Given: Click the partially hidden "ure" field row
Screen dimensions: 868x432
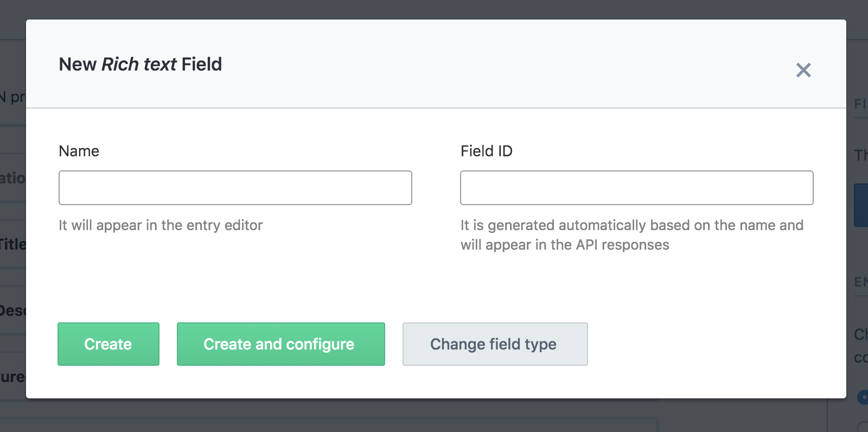Looking at the screenshot, I should coord(12,377).
